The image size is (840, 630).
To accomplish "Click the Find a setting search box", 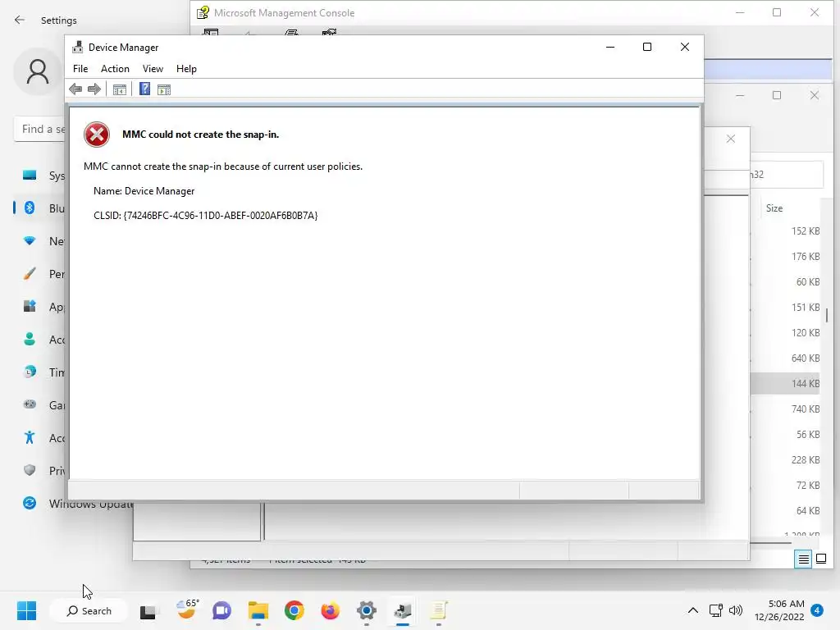I will click(39, 129).
